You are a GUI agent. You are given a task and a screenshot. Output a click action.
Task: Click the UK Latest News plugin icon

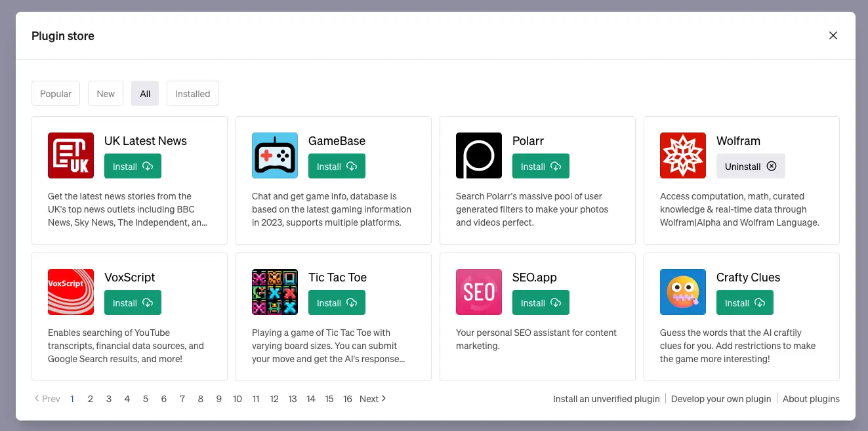[70, 155]
